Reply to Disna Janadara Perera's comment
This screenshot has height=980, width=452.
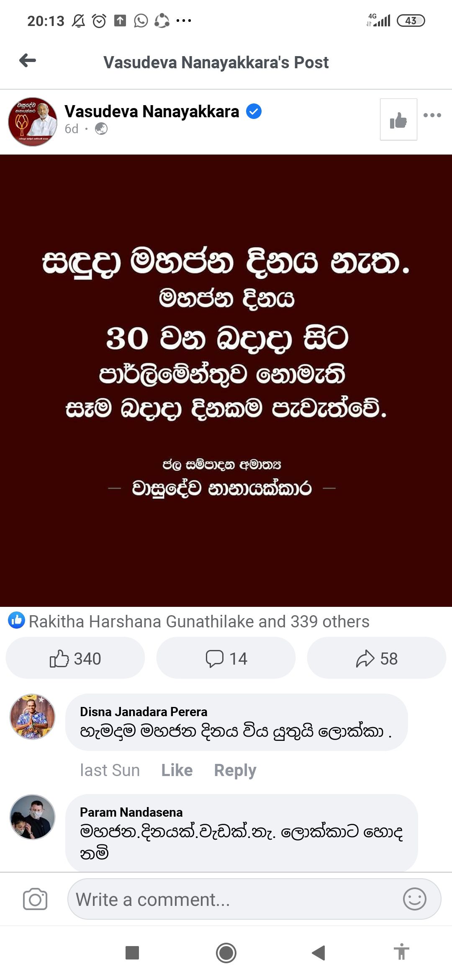(x=235, y=771)
